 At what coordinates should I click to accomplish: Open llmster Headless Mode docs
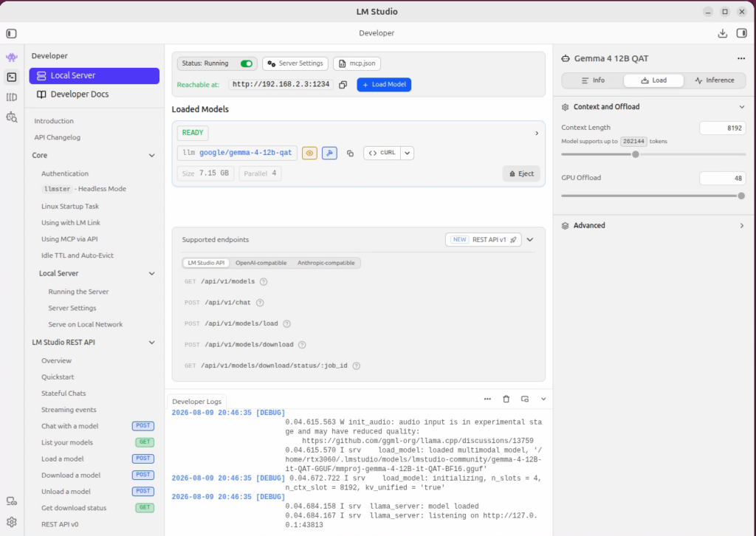84,189
